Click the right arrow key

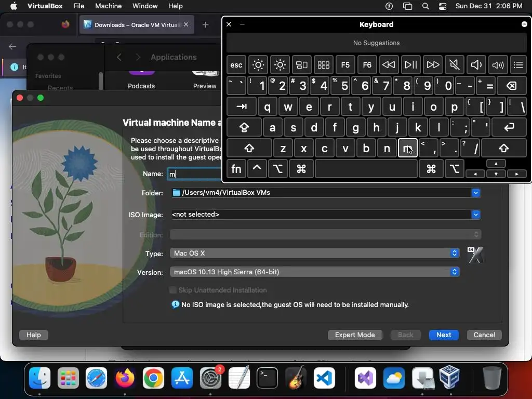pyautogui.click(x=517, y=174)
